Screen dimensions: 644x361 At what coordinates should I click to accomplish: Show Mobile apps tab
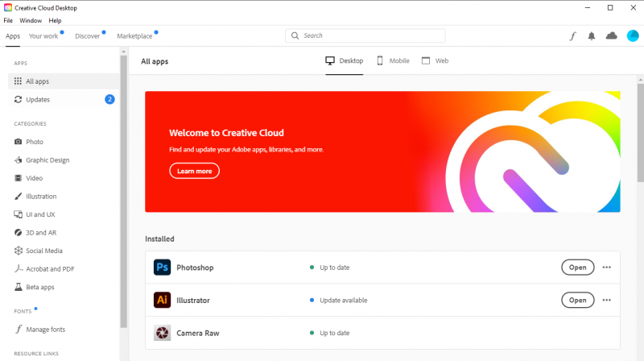(x=393, y=61)
